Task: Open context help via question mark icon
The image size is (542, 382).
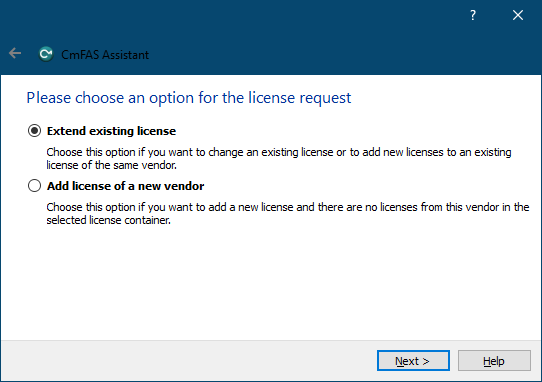Action: (473, 15)
